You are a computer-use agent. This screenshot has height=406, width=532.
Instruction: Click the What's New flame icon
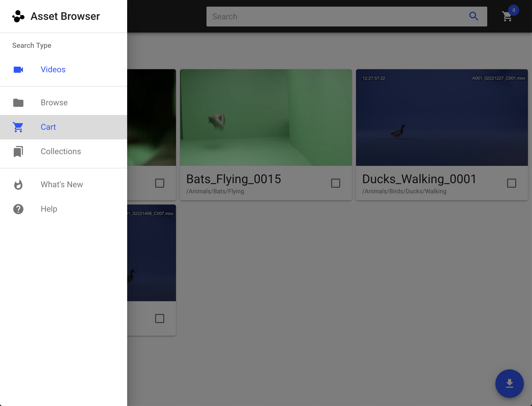tap(18, 184)
